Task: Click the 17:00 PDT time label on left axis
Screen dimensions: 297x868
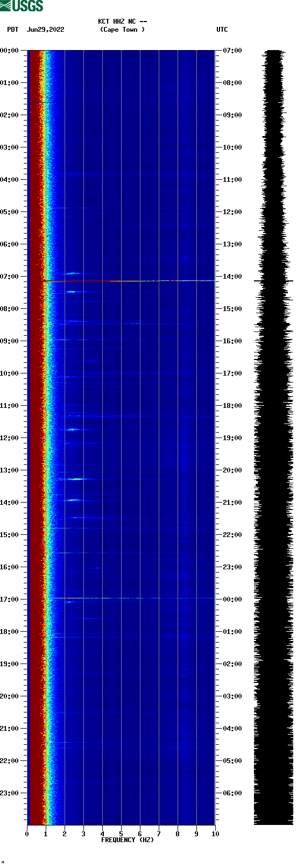Action: point(10,599)
